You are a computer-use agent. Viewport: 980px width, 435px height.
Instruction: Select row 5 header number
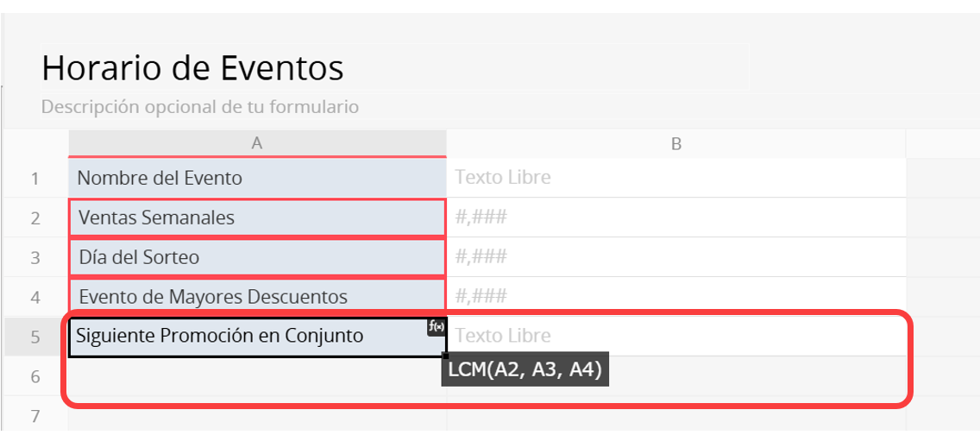35,337
